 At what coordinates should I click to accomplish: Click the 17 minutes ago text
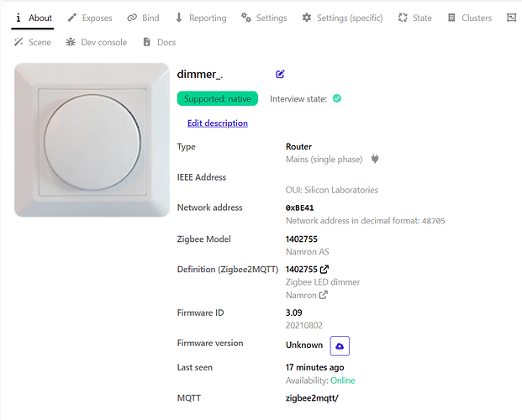coord(314,367)
